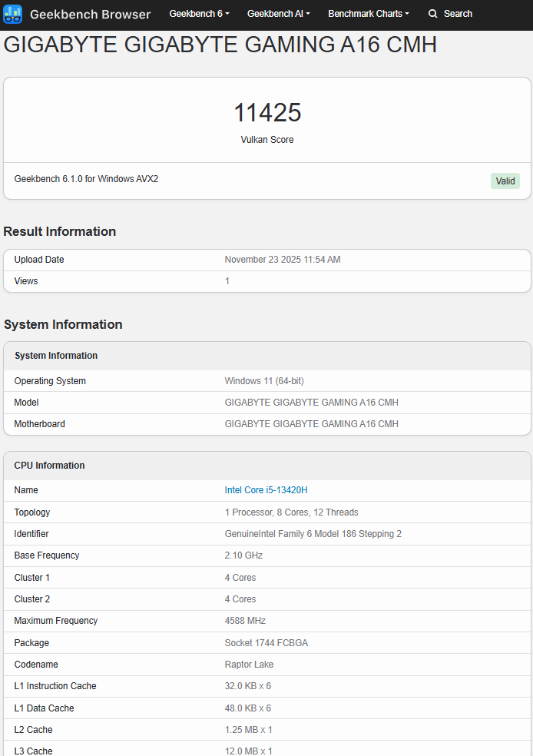This screenshot has width=533, height=756.
Task: Click the Model row's GIGABYTE GAMING A16 CMH value
Action: (x=311, y=402)
